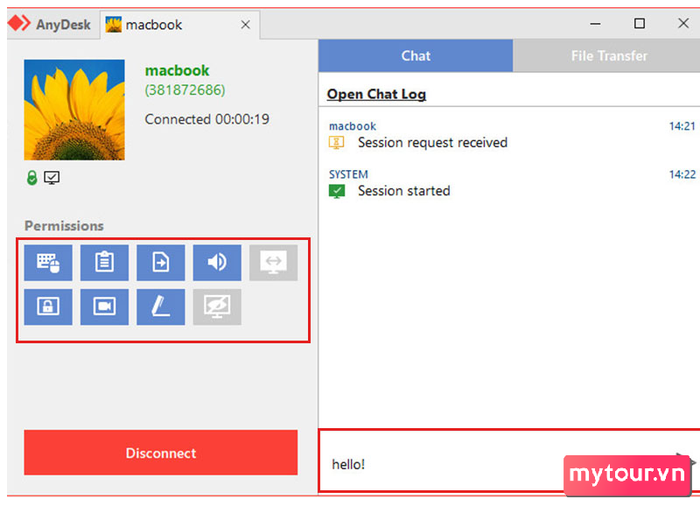Screen dimensions: 700x508
Task: Toggle privacy mode crossed-eye permission
Action: point(217,307)
